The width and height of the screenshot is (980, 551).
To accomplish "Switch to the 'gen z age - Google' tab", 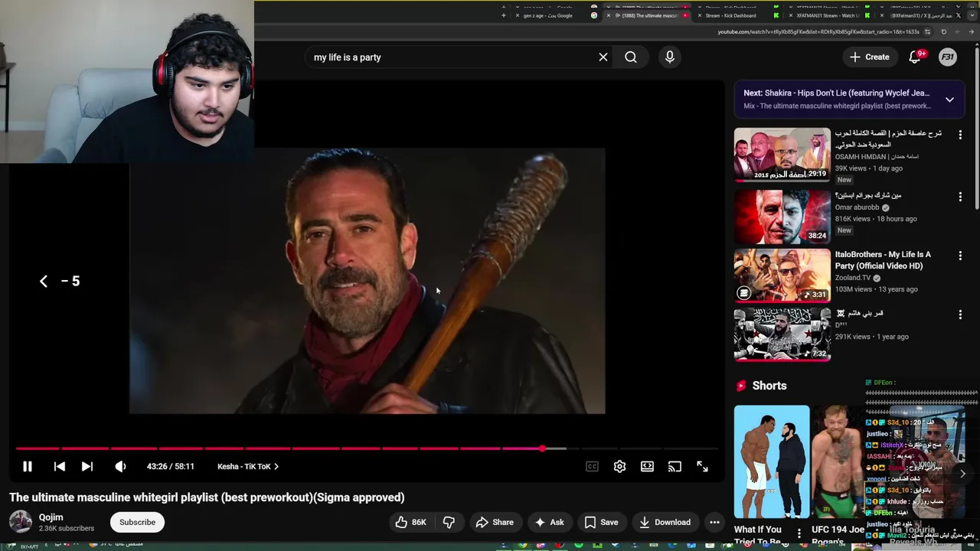I will click(x=547, y=15).
